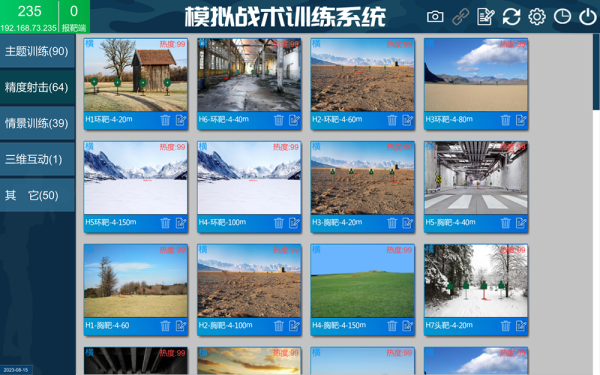Edit the H6-环靶-4-40m scene

click(x=294, y=120)
